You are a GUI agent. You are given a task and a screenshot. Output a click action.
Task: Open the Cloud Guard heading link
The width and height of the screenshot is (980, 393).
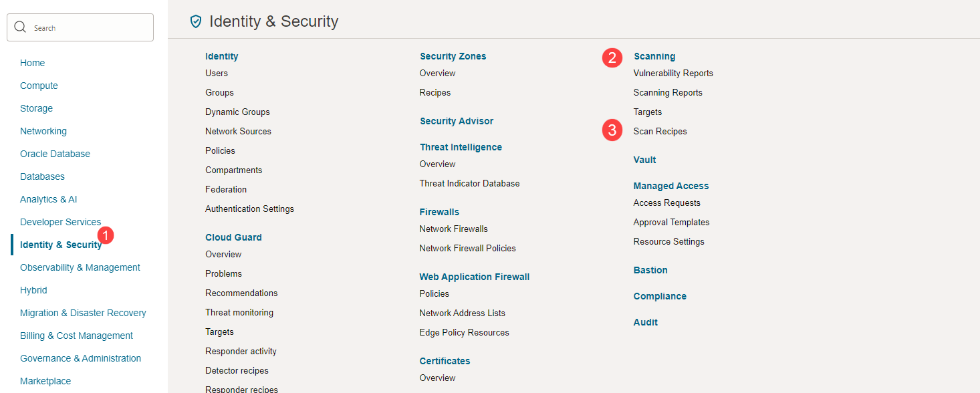click(233, 237)
